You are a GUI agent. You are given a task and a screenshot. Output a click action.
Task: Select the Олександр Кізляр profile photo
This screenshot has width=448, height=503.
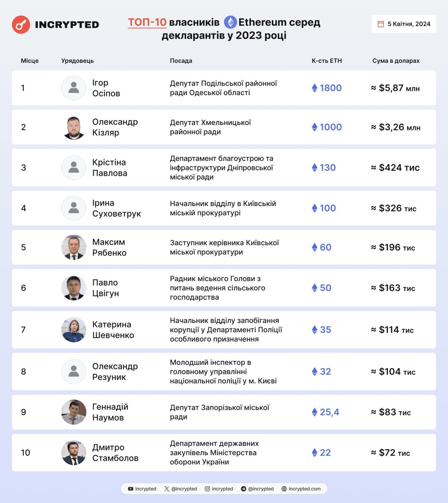coord(74,127)
